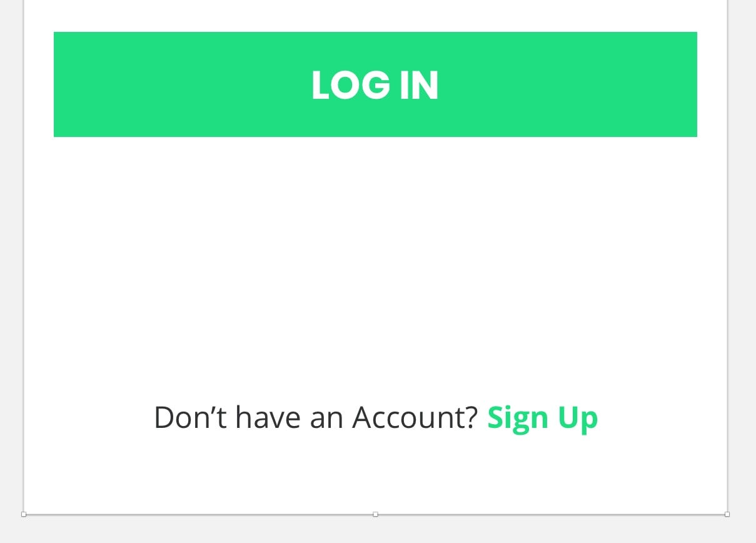This screenshot has width=756, height=543.
Task: Click the white margin above the LOG IN button
Action: (375, 16)
